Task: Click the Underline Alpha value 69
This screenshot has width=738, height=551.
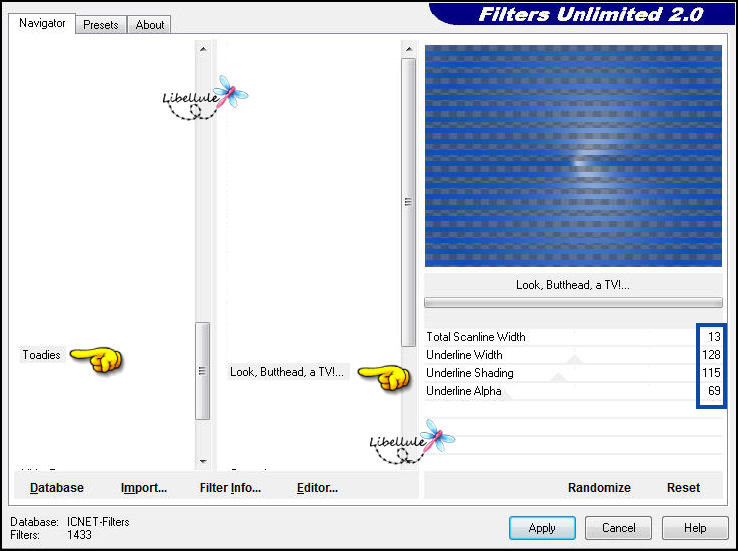Action: [x=714, y=391]
